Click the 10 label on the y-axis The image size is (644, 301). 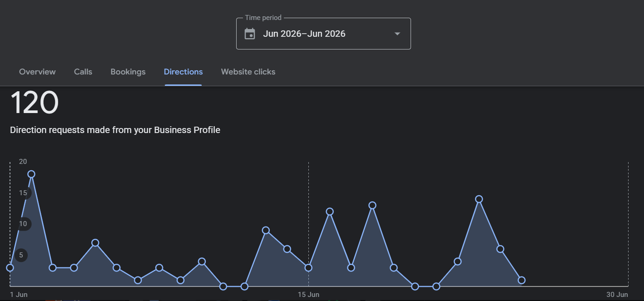[x=23, y=224]
